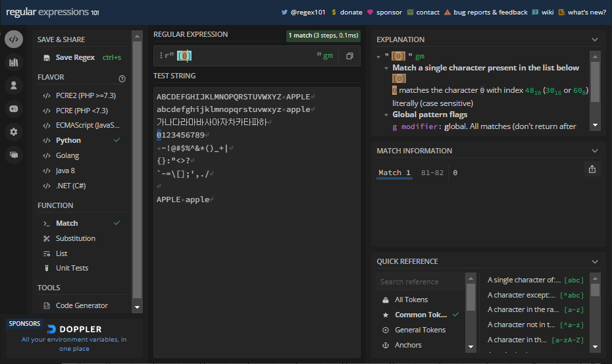Click the All Tokens icon
The image size is (612, 364).
pyautogui.click(x=386, y=300)
